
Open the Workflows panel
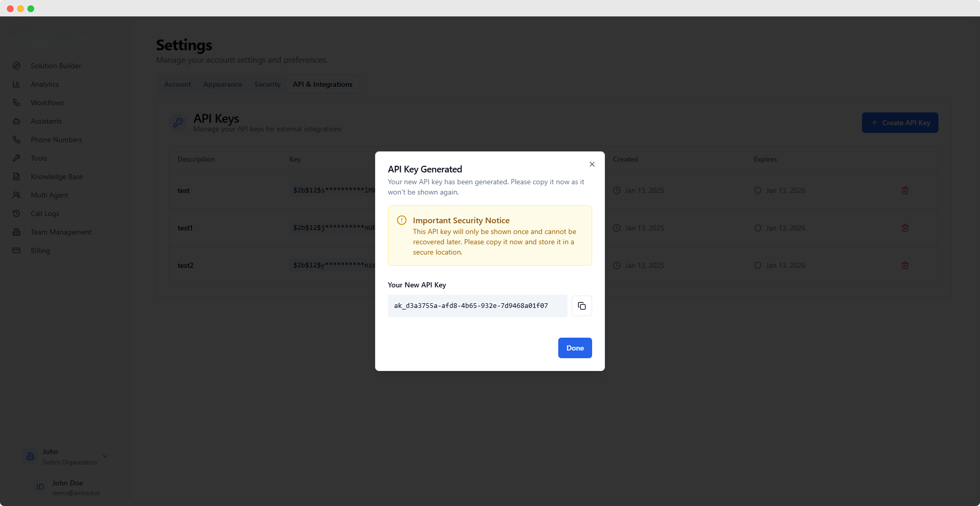[x=47, y=102]
